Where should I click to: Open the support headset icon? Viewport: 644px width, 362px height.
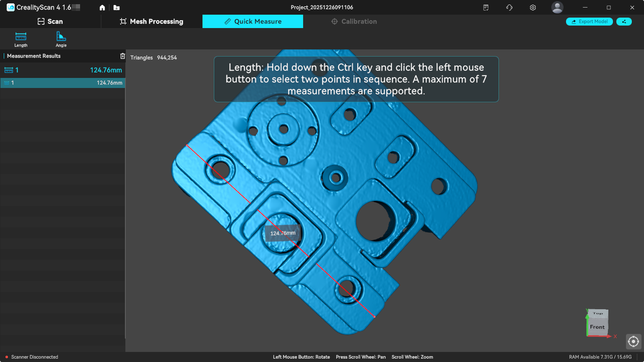click(509, 8)
